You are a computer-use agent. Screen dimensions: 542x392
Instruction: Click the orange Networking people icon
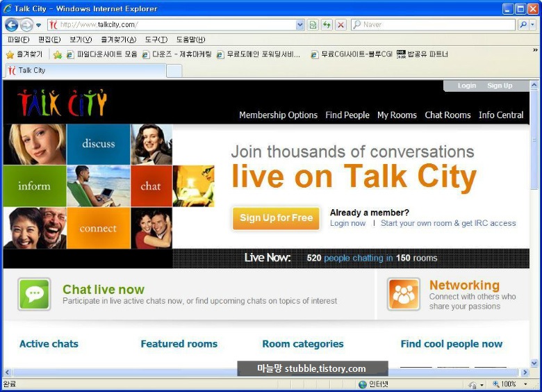(404, 294)
